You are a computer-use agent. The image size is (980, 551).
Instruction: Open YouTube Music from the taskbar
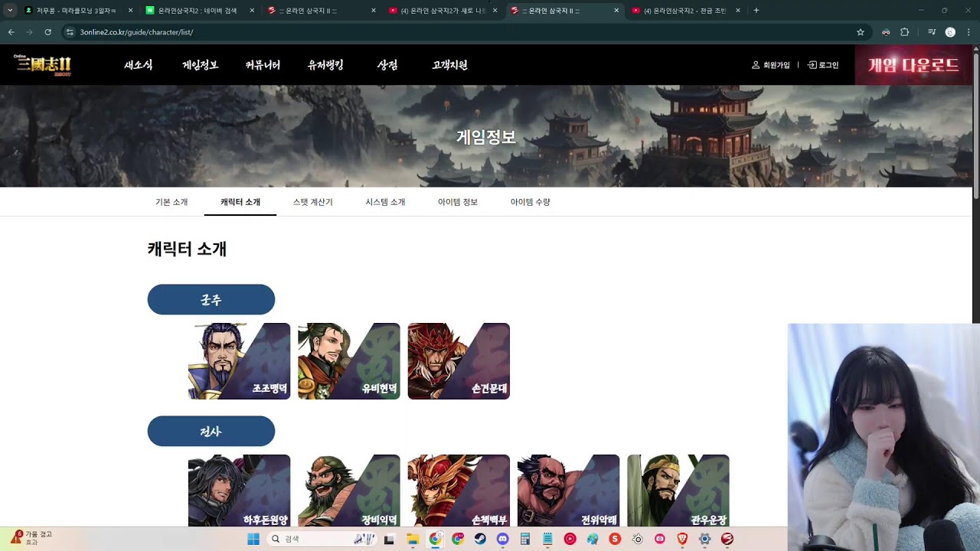click(x=570, y=539)
